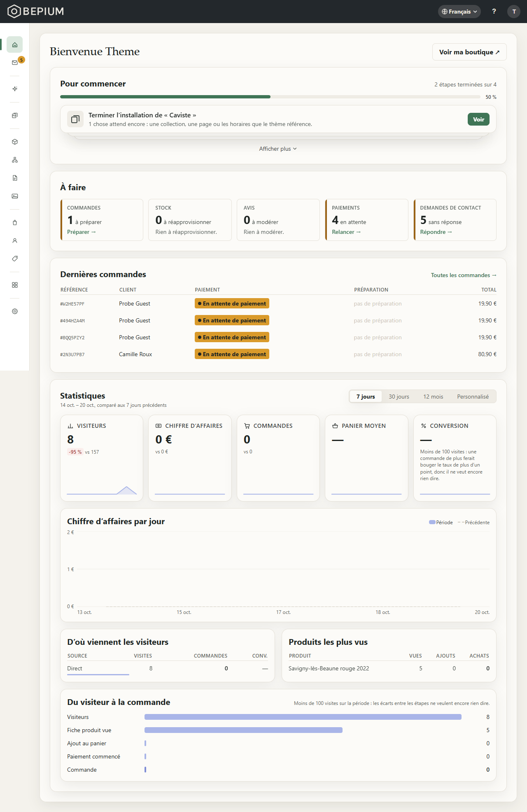Click the Voir ma boutique button

[x=469, y=52]
